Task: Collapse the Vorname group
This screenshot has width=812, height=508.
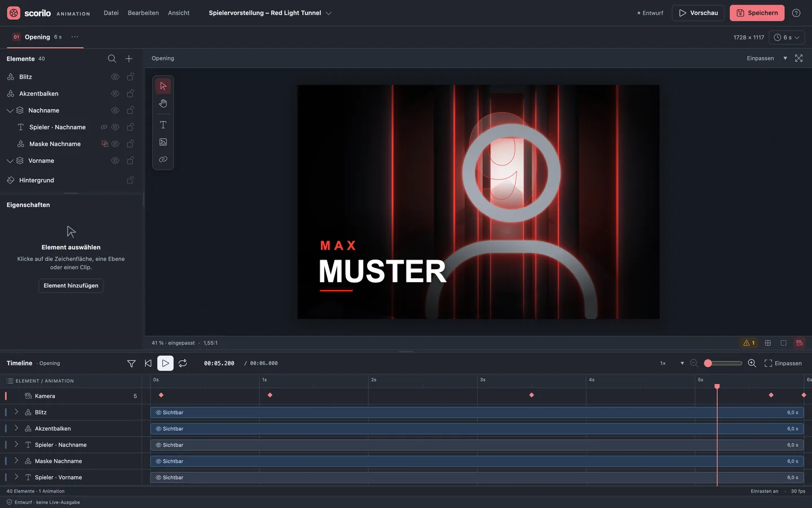Action: [10, 161]
